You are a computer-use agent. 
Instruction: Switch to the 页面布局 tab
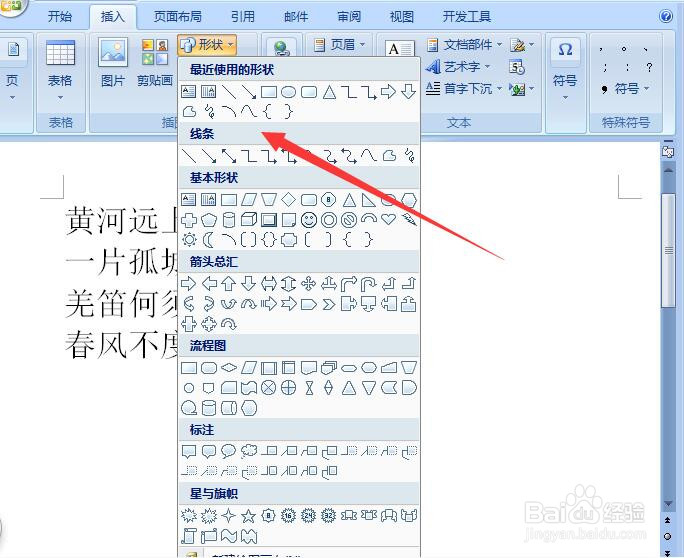(178, 17)
